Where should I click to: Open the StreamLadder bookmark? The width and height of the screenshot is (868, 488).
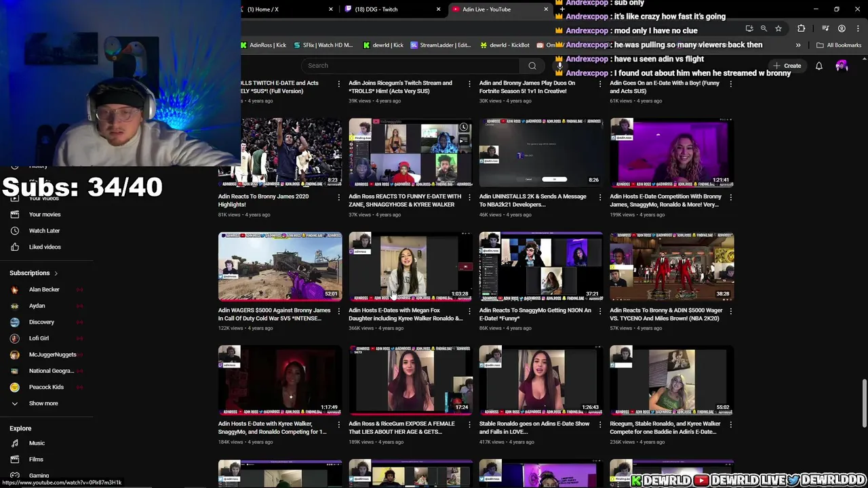[x=441, y=45]
